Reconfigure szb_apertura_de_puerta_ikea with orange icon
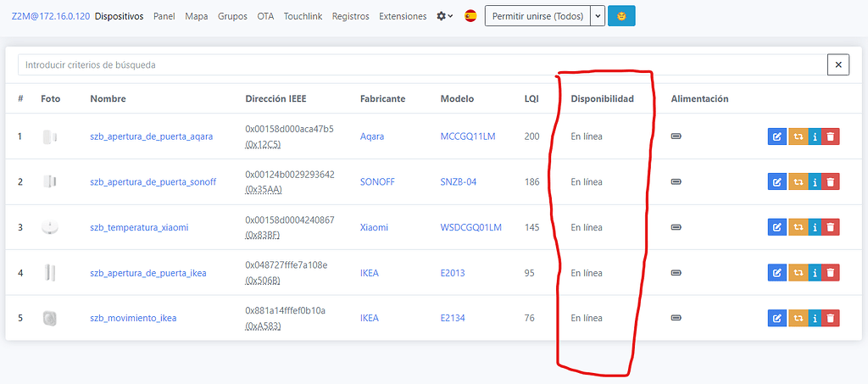The width and height of the screenshot is (868, 384). pyautogui.click(x=797, y=272)
